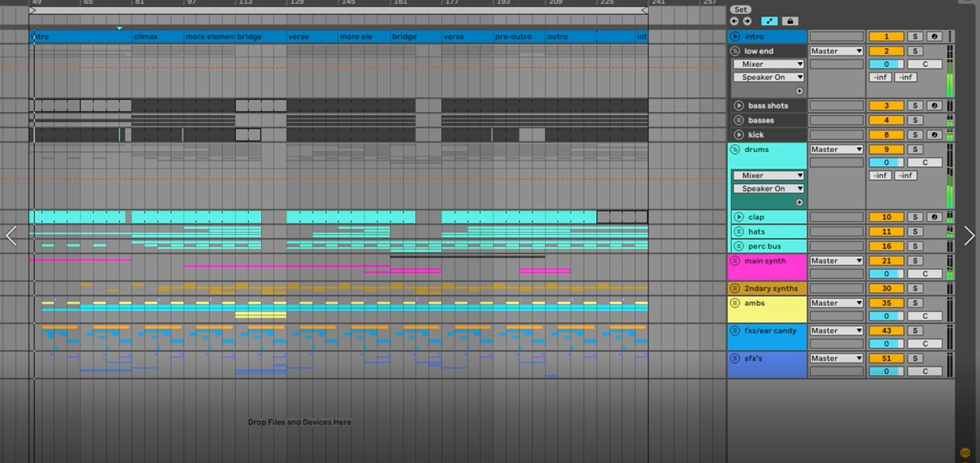This screenshot has height=463, width=980.
Task: Click the bass shots track icon
Action: (738, 106)
